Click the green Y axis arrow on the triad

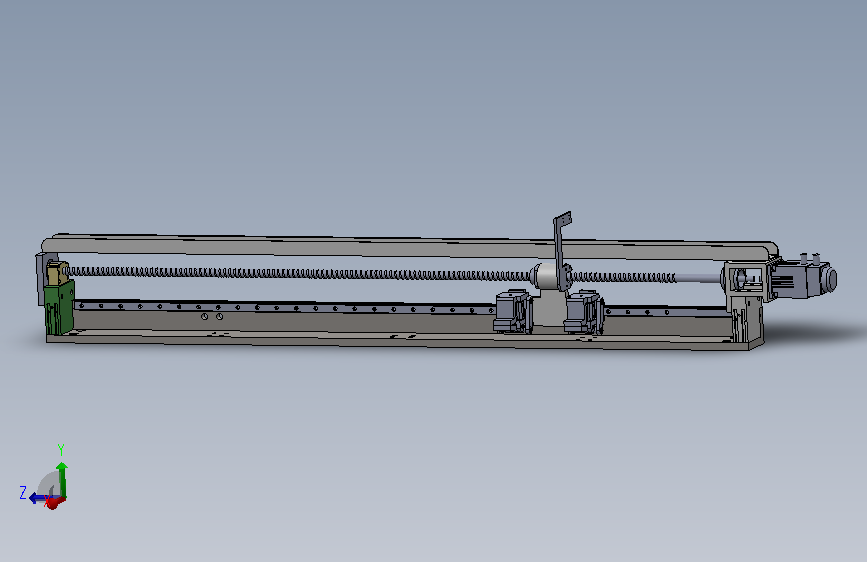click(x=62, y=478)
